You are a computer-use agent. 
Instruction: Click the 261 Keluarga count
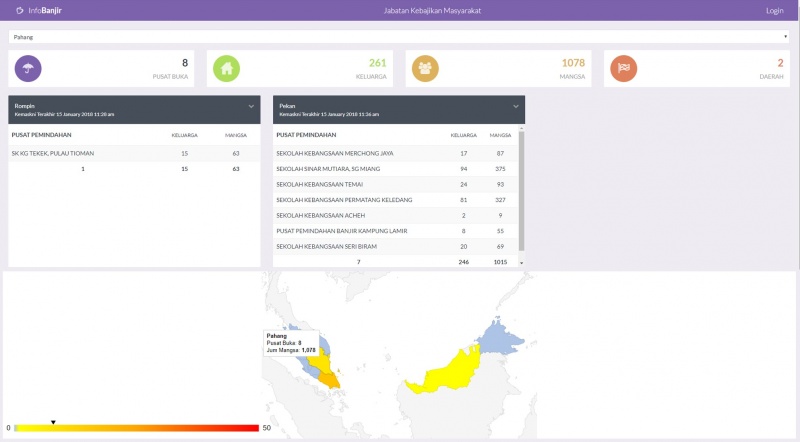tap(378, 63)
